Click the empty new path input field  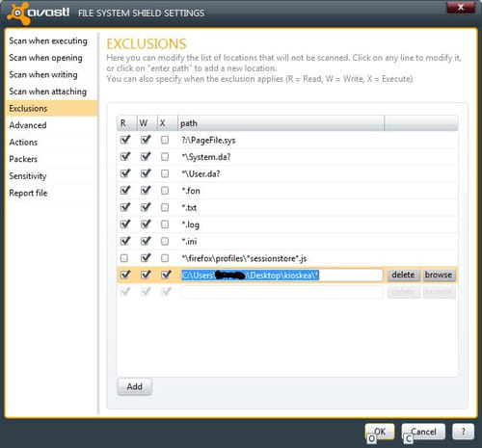(x=281, y=292)
